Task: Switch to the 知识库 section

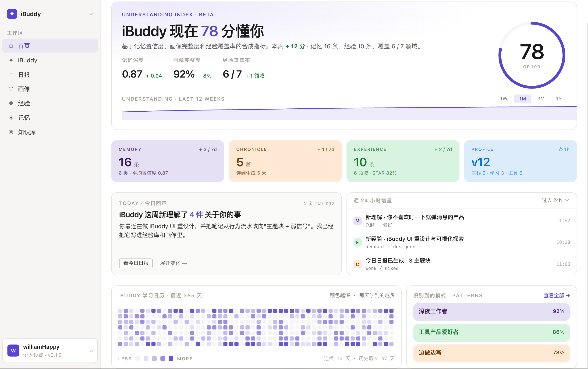Action: (x=50, y=132)
